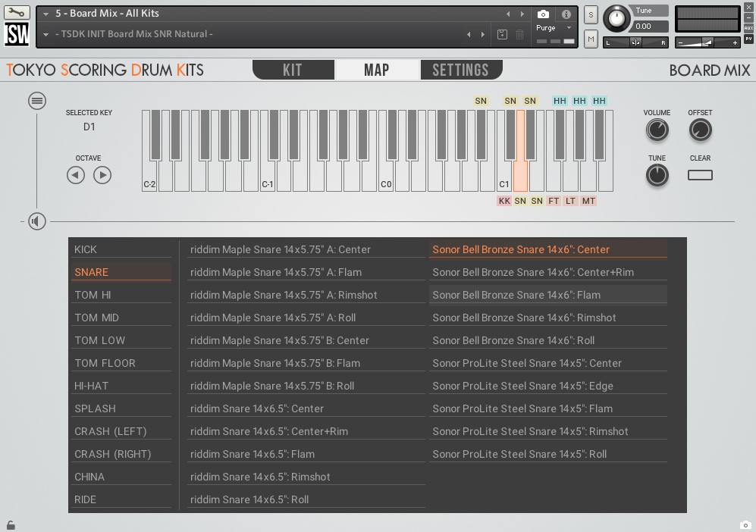Select the CHINA category

click(121, 477)
